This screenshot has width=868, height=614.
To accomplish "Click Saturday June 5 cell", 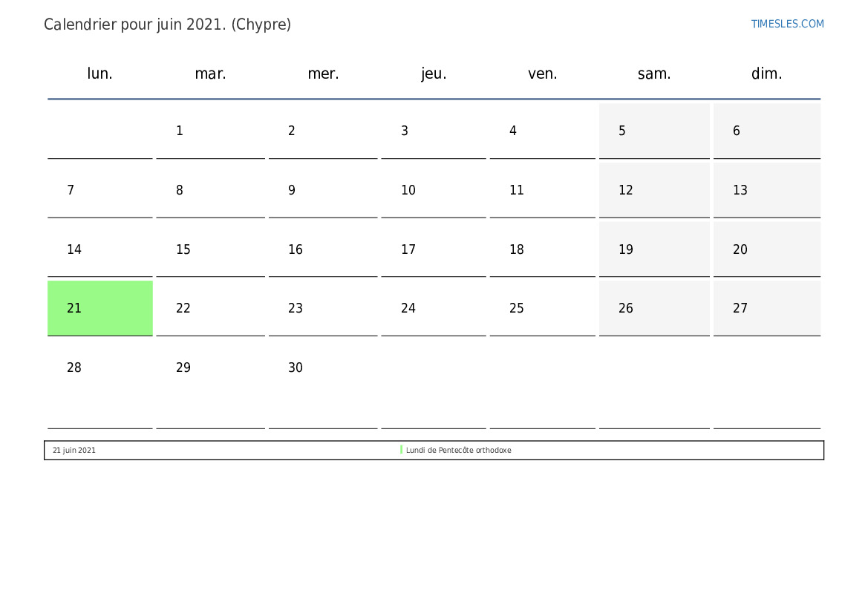I will point(653,131).
